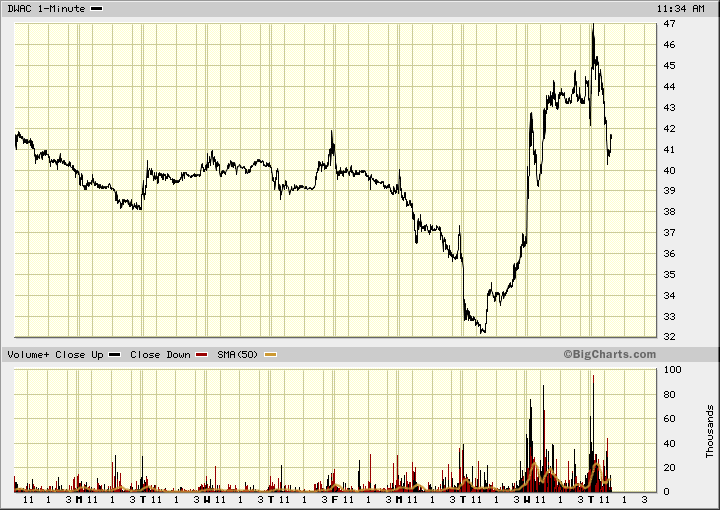Click the red Close Down legend swatch

[x=202, y=354]
